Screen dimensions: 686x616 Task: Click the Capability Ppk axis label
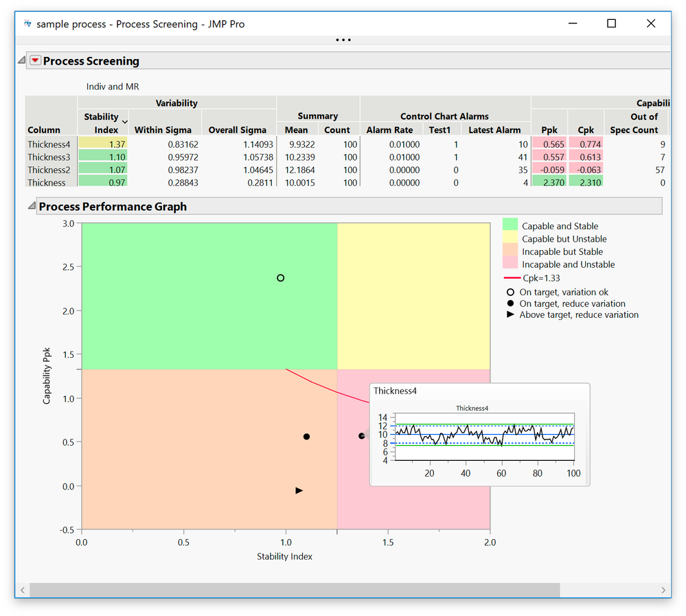pyautogui.click(x=47, y=376)
